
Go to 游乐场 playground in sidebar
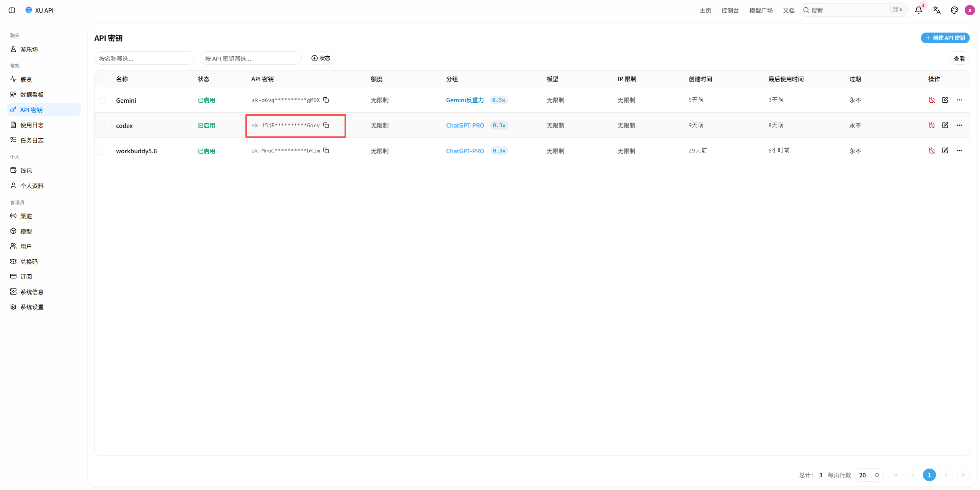[x=44, y=49]
